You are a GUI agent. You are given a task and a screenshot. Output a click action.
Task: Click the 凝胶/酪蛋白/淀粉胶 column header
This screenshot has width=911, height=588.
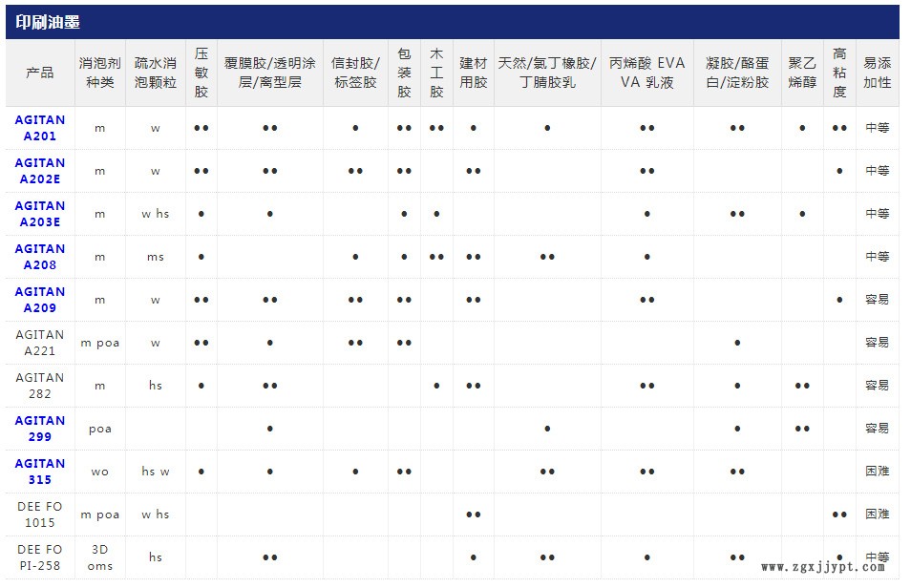tap(737, 73)
